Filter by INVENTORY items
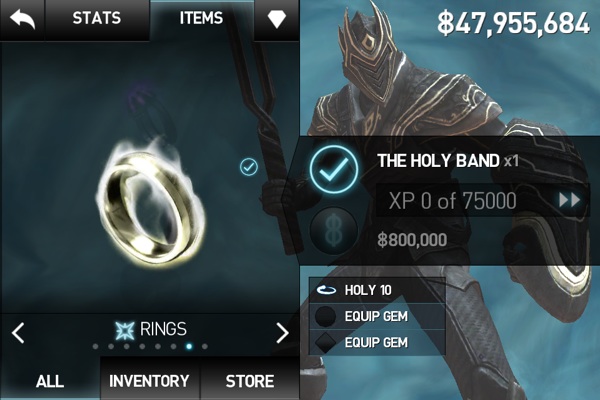 (x=149, y=380)
